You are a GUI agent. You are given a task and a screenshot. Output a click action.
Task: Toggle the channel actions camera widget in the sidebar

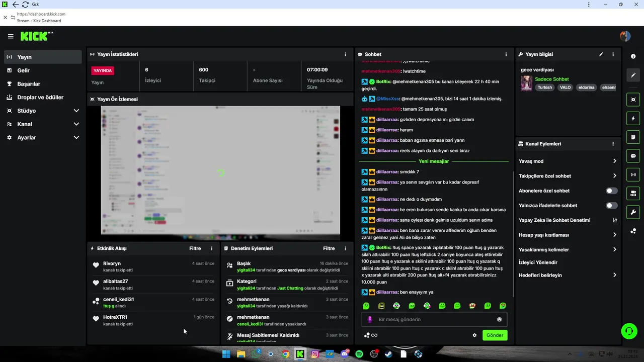(633, 193)
